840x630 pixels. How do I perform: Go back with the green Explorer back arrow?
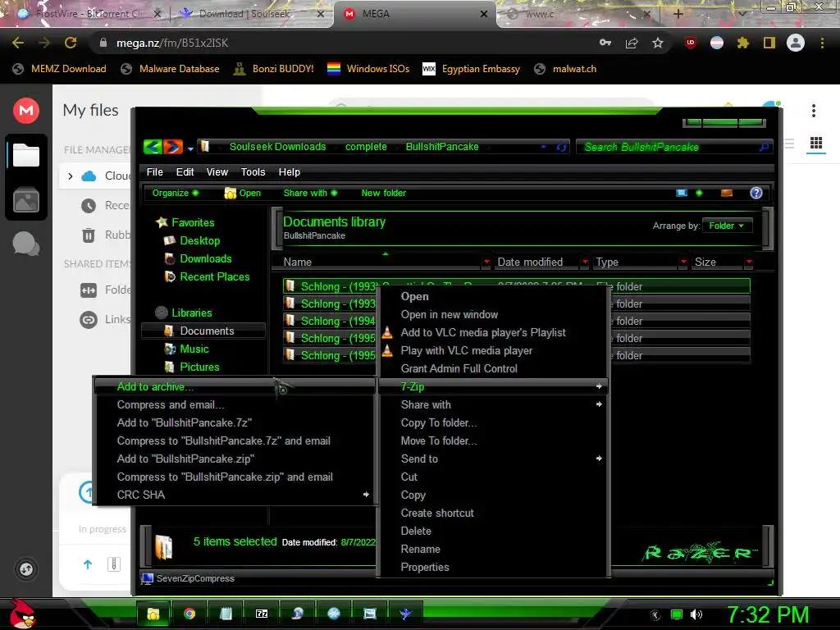click(153, 146)
